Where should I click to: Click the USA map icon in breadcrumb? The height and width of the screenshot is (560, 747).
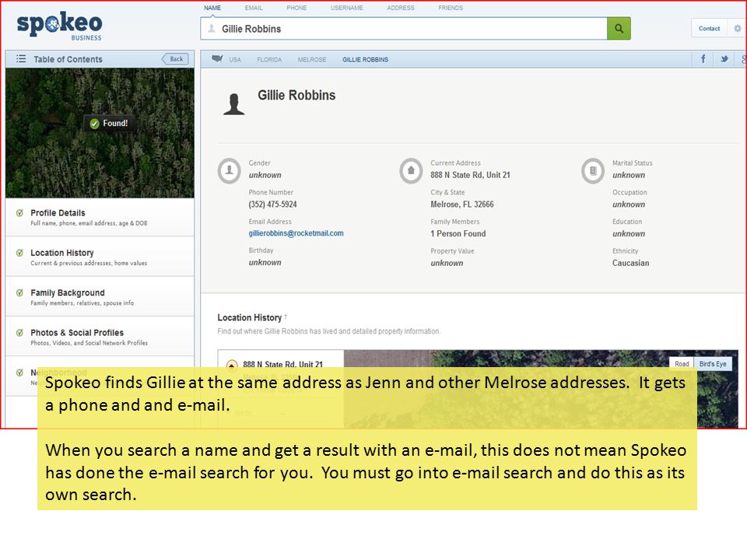pos(217,59)
